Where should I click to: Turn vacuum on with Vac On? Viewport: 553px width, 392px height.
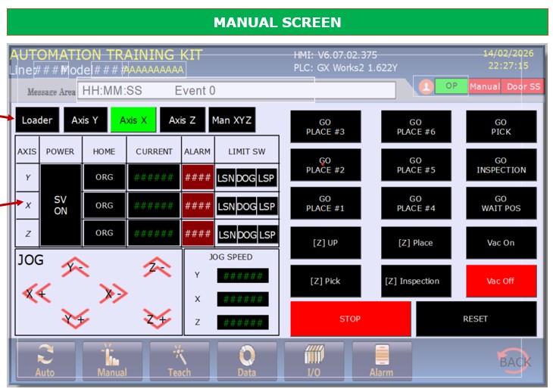point(501,243)
